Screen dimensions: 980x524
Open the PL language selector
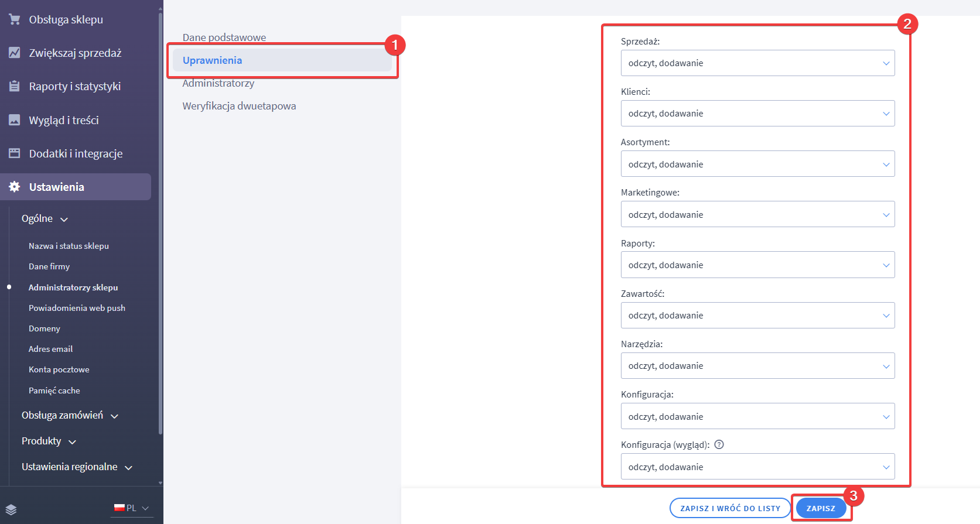tap(132, 508)
